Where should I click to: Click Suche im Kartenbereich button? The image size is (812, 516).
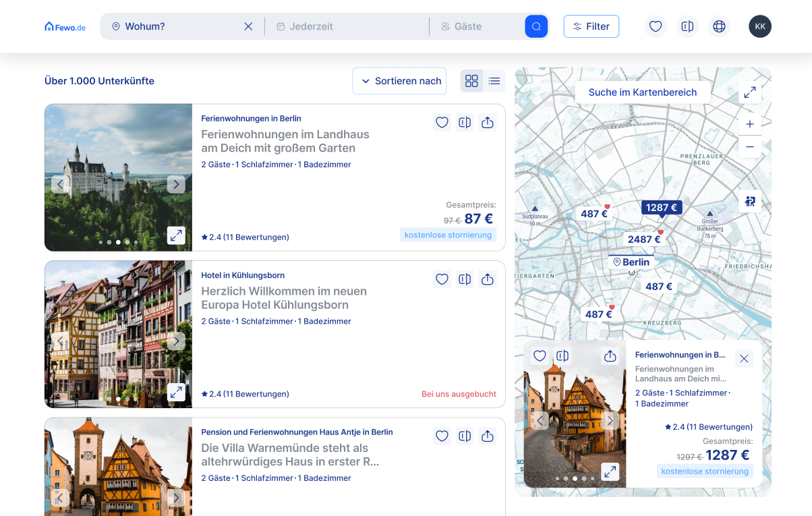[643, 92]
